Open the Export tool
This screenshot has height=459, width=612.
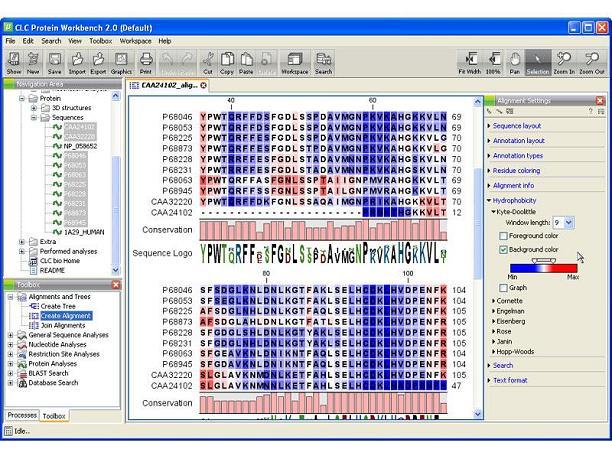pos(98,62)
